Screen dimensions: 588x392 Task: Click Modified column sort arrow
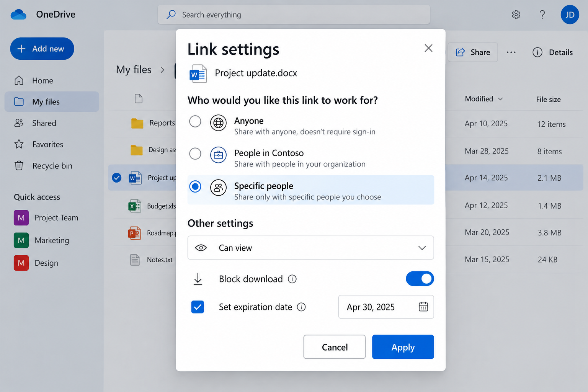(x=500, y=99)
